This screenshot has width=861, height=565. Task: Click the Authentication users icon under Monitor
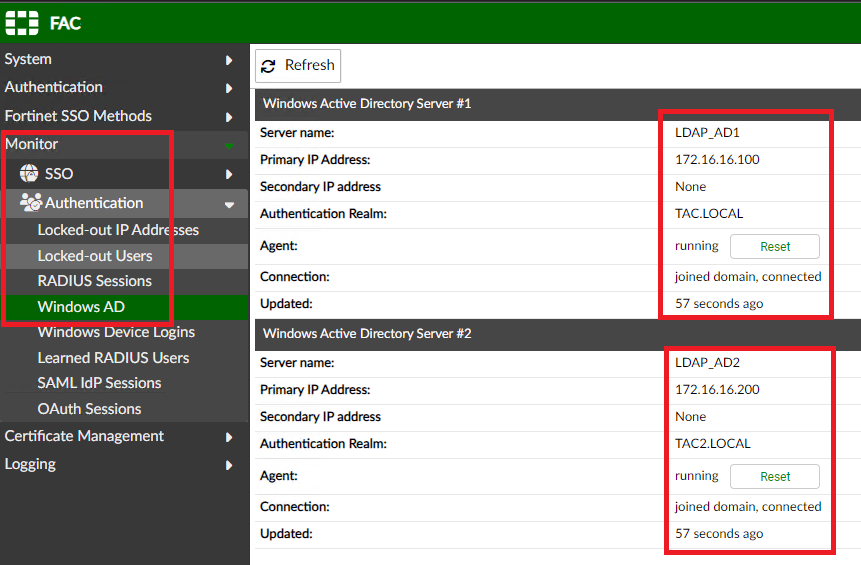click(x=31, y=203)
